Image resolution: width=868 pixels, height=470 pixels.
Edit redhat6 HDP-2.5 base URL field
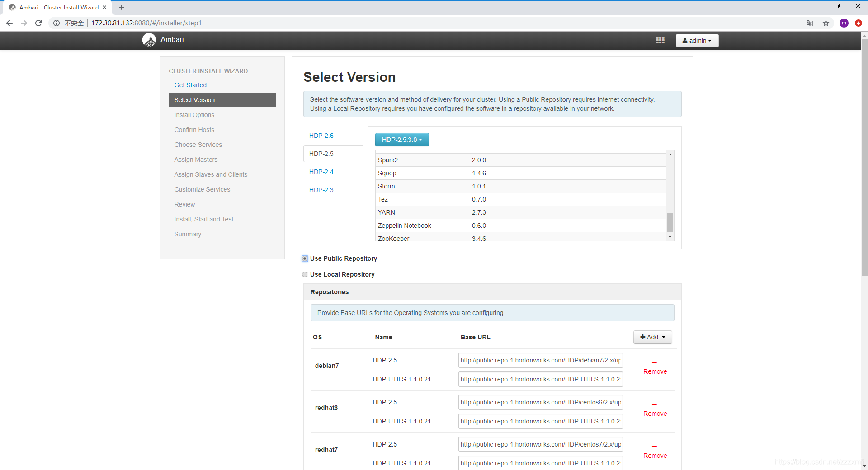click(x=540, y=402)
